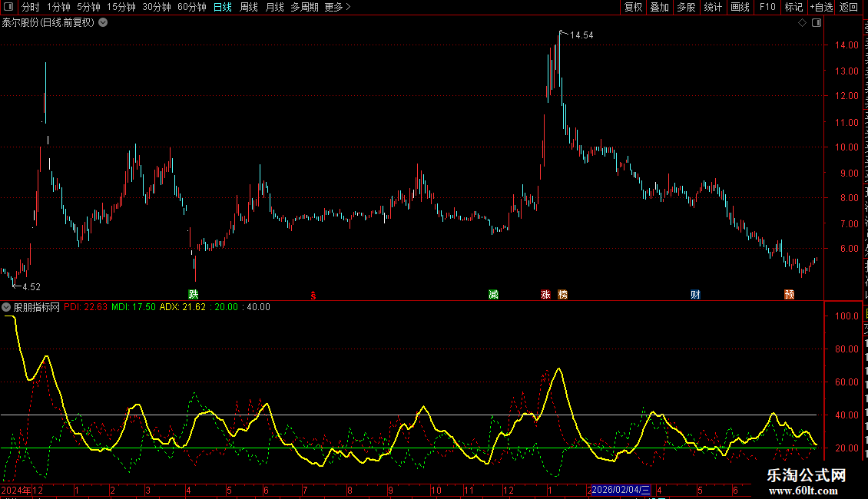Click the 40.00 indicator axis label
Image resolution: width=868 pixels, height=499 pixels.
pos(847,415)
